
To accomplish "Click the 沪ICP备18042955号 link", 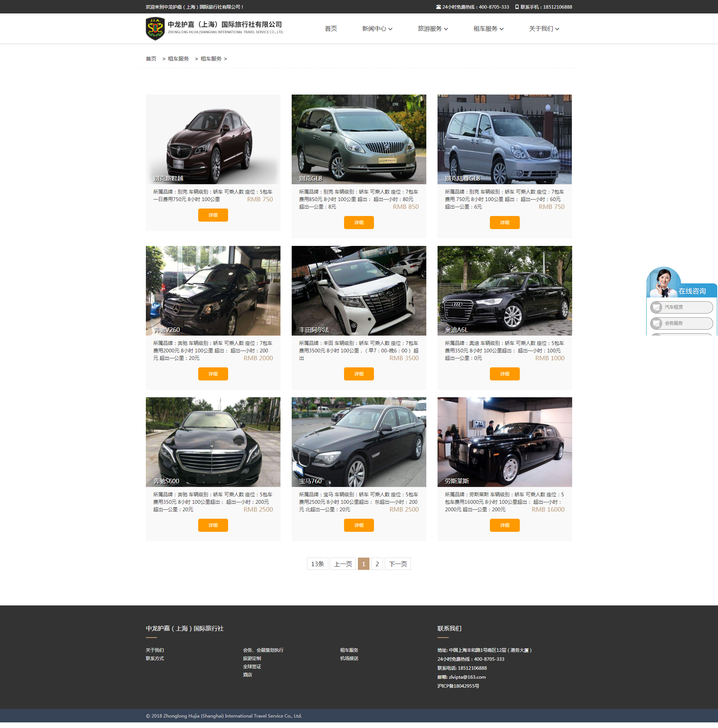I will point(458,686).
